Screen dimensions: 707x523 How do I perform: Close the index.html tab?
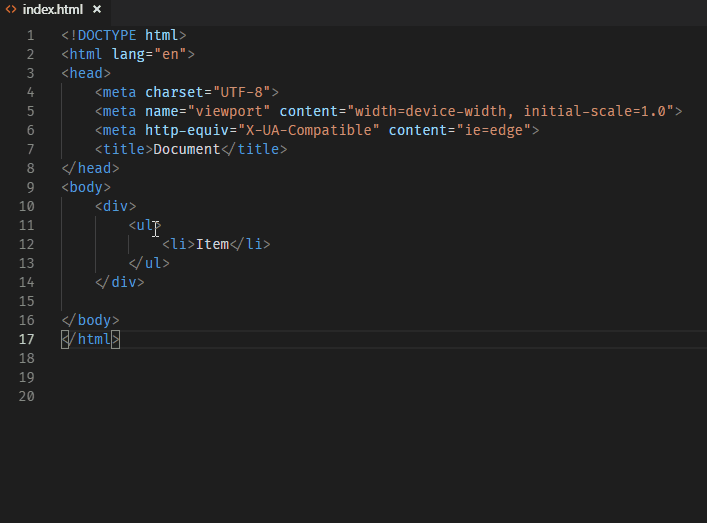97,9
